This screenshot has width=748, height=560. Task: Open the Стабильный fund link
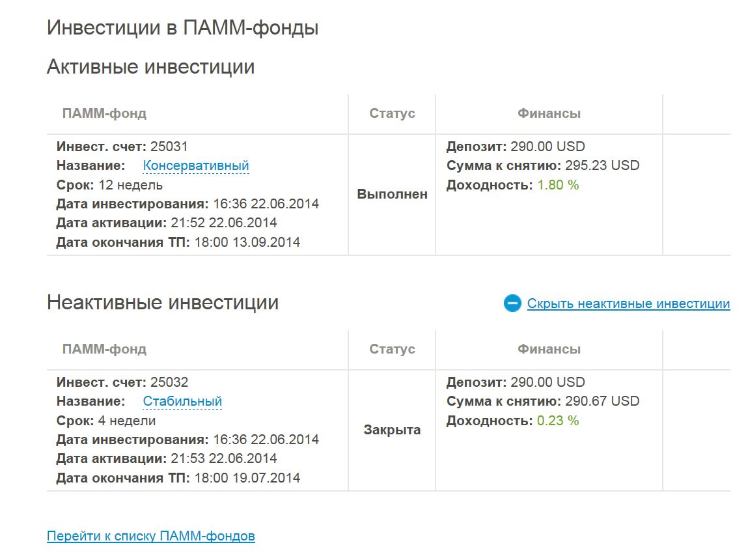[x=183, y=401]
